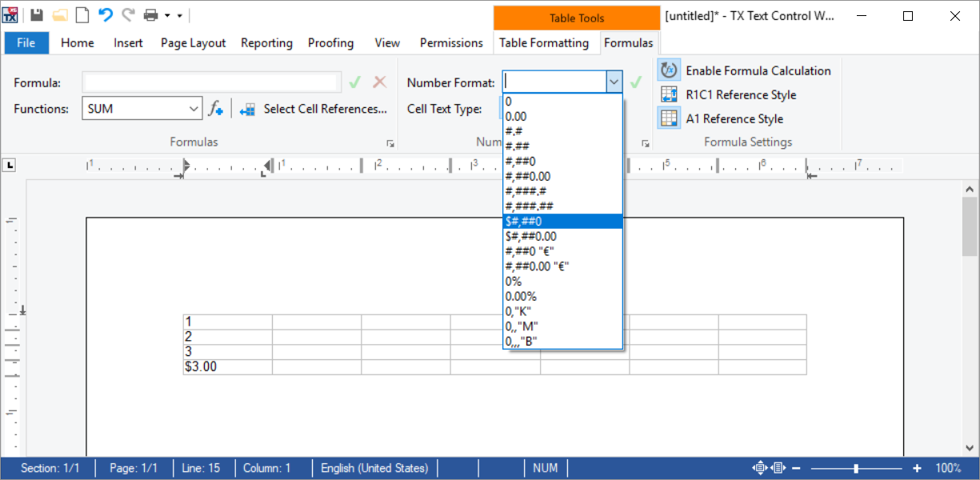Switch to A1 Reference Style
This screenshot has height=480, width=980.
722,118
